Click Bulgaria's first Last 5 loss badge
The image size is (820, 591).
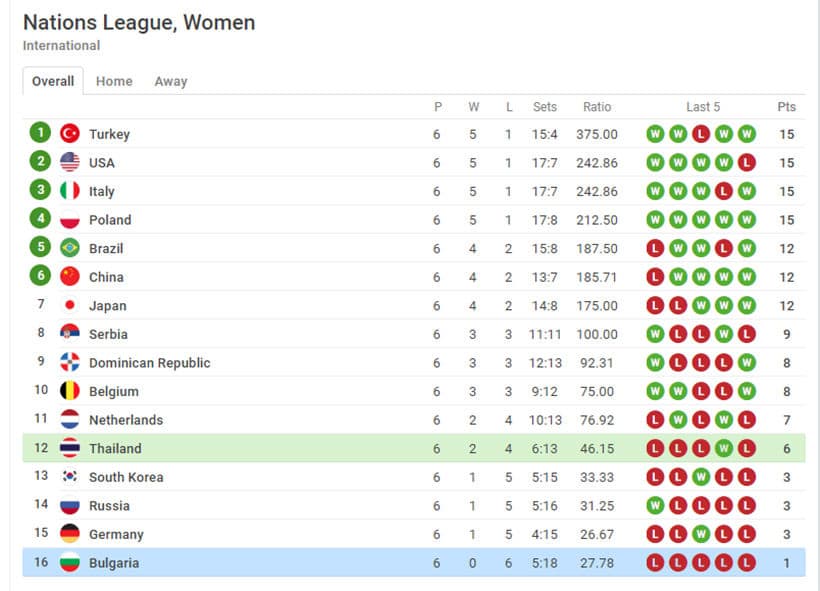(x=655, y=563)
